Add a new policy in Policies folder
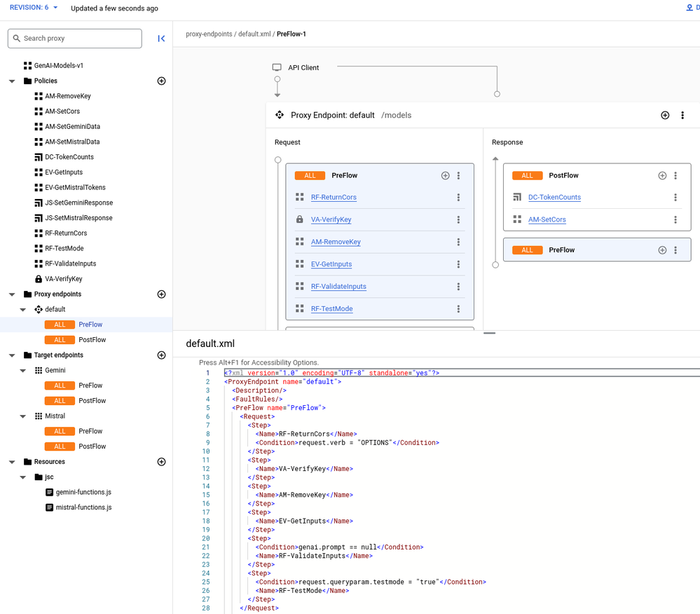The width and height of the screenshot is (700, 614). (x=162, y=81)
